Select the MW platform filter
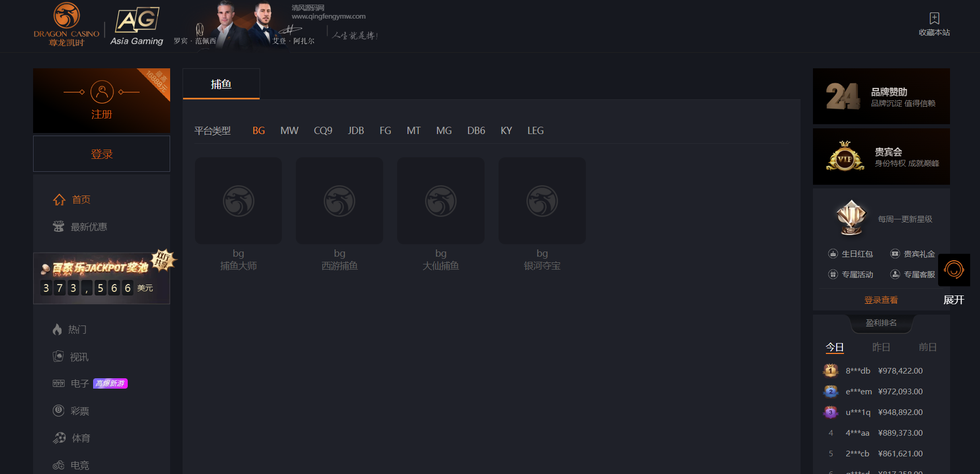The height and width of the screenshot is (474, 980). [289, 131]
